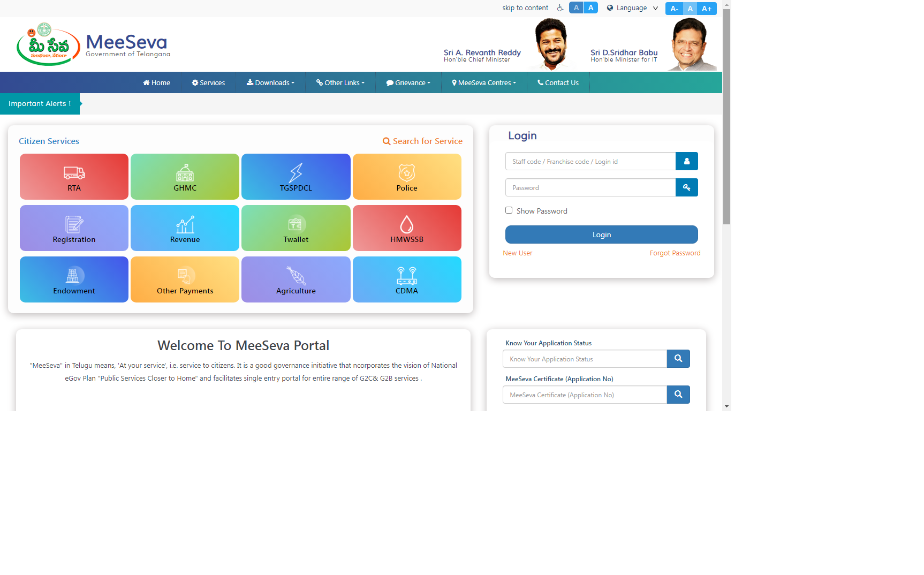Click the Welcome To MeeSeva Portal heading

point(243,346)
